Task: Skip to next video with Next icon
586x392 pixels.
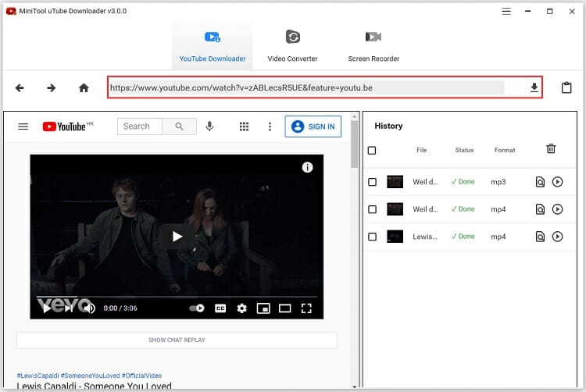Action: click(69, 308)
